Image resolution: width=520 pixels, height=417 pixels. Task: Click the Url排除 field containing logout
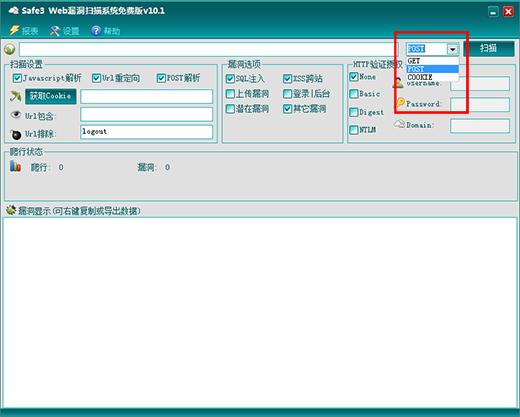[x=147, y=132]
